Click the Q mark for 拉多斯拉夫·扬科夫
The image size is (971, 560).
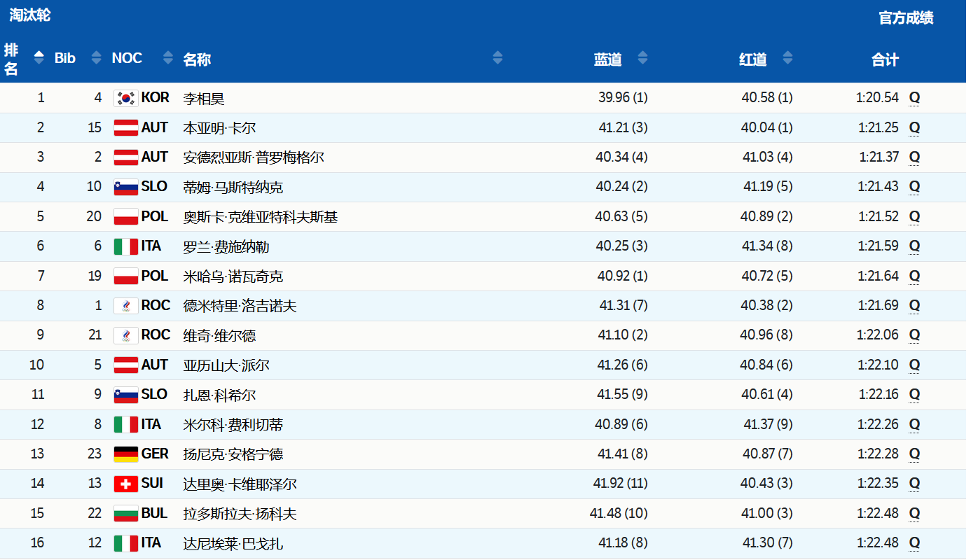click(x=914, y=514)
